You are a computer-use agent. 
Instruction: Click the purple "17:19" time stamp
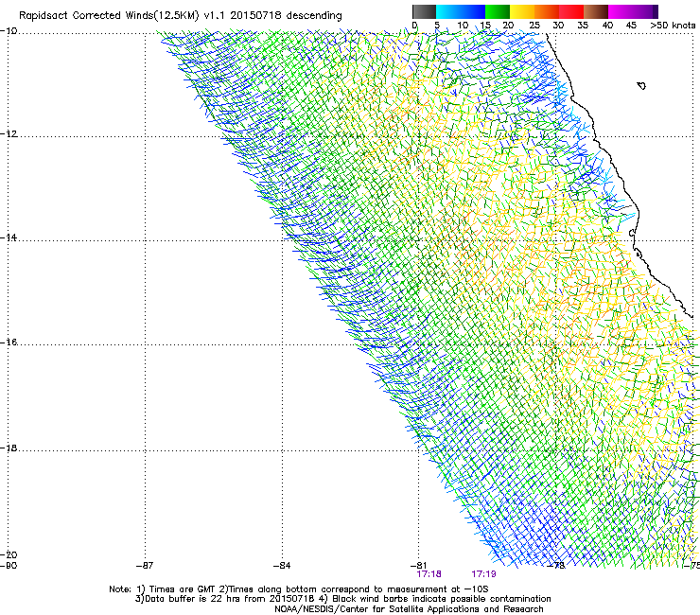point(483,574)
